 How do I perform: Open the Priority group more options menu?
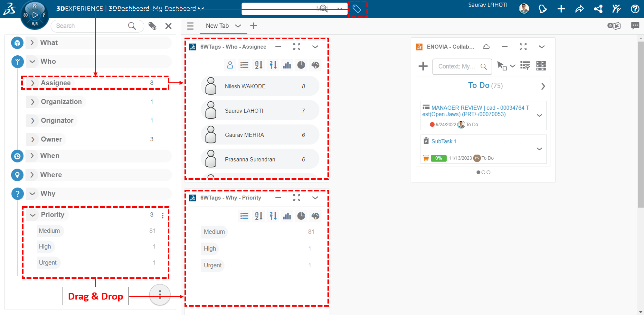(x=163, y=215)
